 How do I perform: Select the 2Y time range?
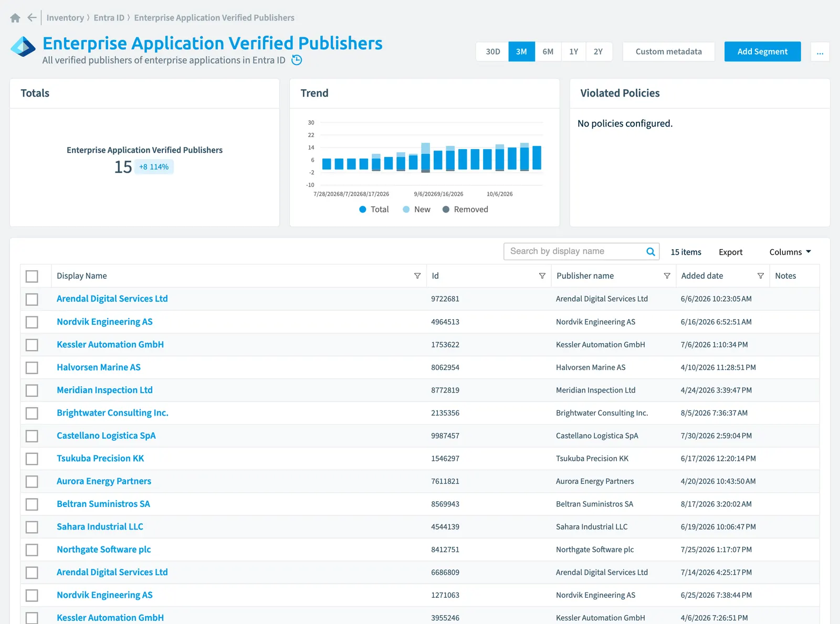[x=598, y=51]
